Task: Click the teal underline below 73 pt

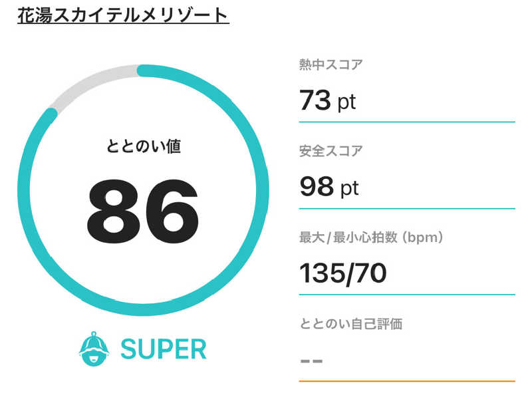Action: click(x=407, y=122)
